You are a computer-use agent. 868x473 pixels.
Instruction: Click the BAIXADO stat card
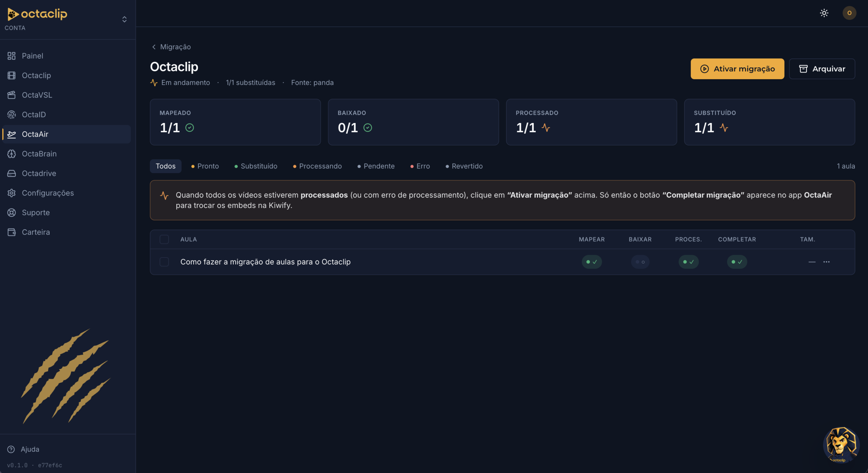[x=413, y=122]
